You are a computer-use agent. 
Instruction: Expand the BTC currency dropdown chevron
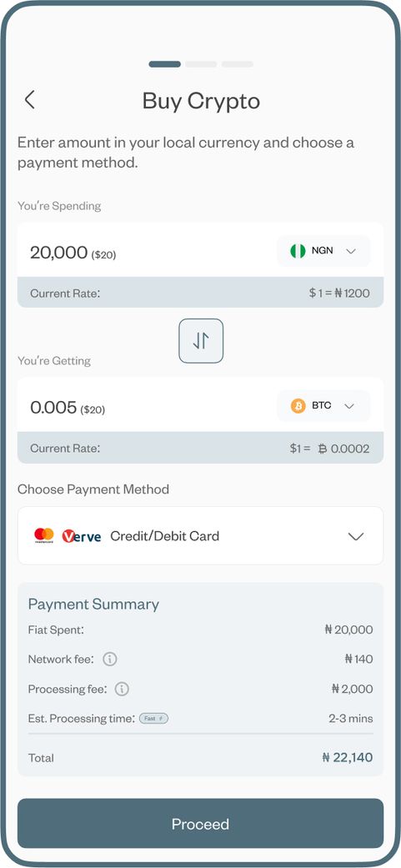[x=349, y=406]
